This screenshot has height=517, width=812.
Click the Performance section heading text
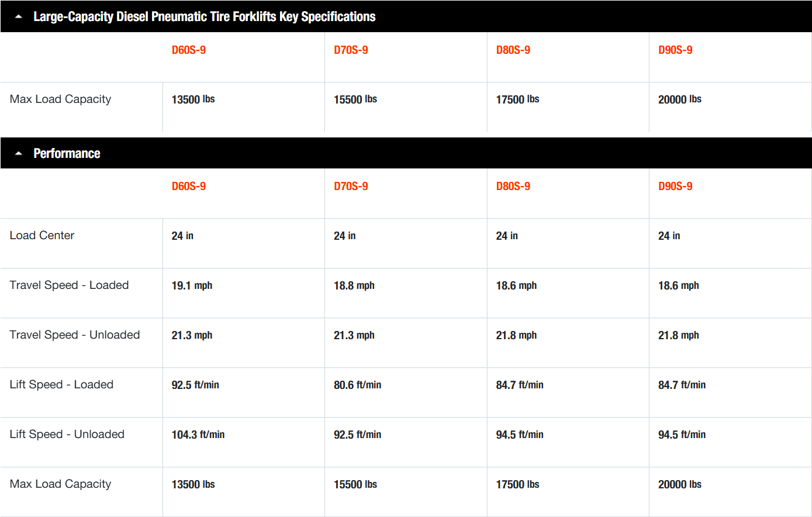tap(67, 153)
